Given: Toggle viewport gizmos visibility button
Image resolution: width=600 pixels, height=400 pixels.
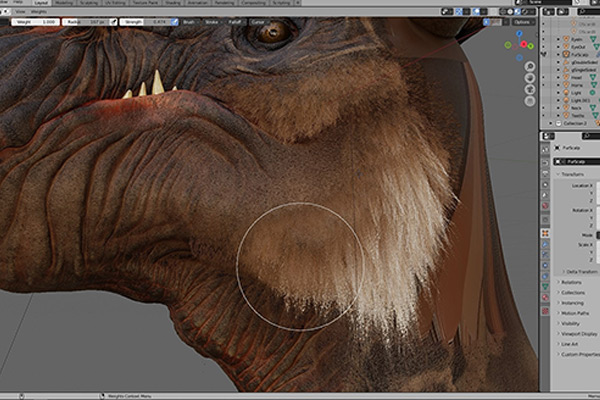Looking at the screenshot, I should point(459,12).
